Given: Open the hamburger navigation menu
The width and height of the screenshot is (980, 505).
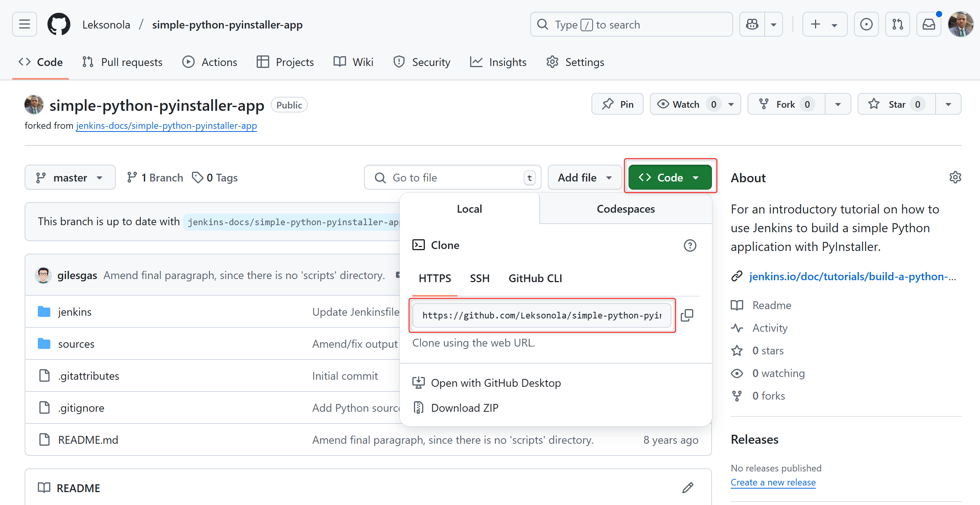Looking at the screenshot, I should [25, 25].
